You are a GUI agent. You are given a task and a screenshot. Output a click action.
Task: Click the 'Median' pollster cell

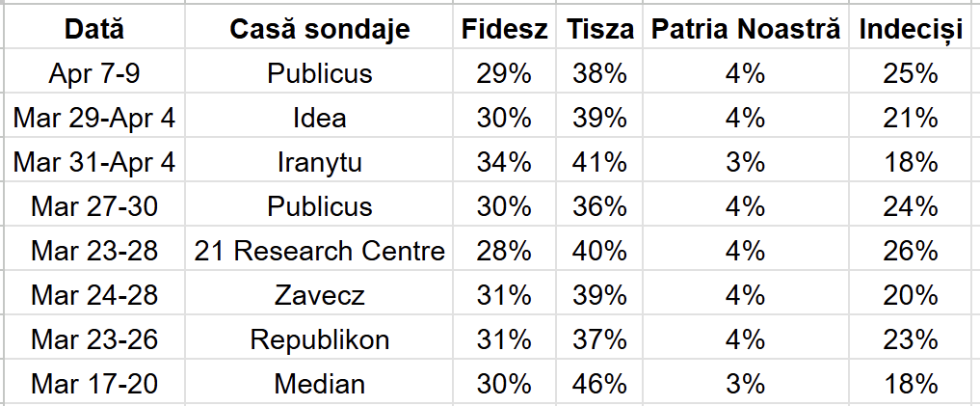pyautogui.click(x=319, y=384)
